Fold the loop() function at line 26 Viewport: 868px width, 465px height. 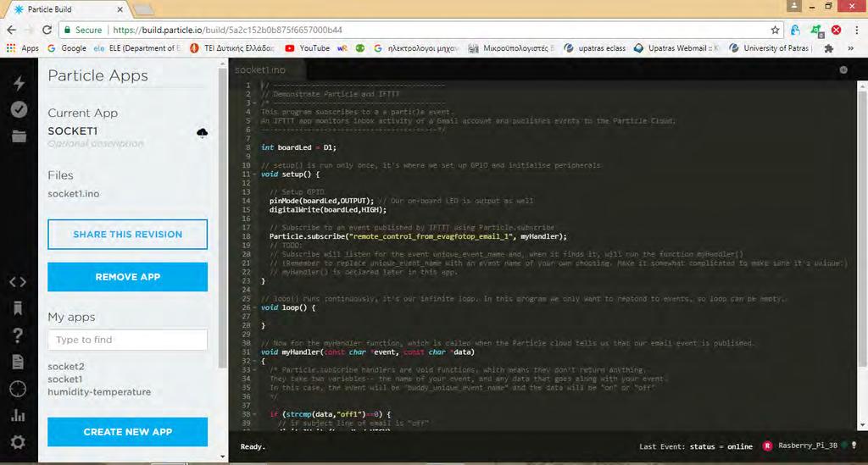point(254,307)
